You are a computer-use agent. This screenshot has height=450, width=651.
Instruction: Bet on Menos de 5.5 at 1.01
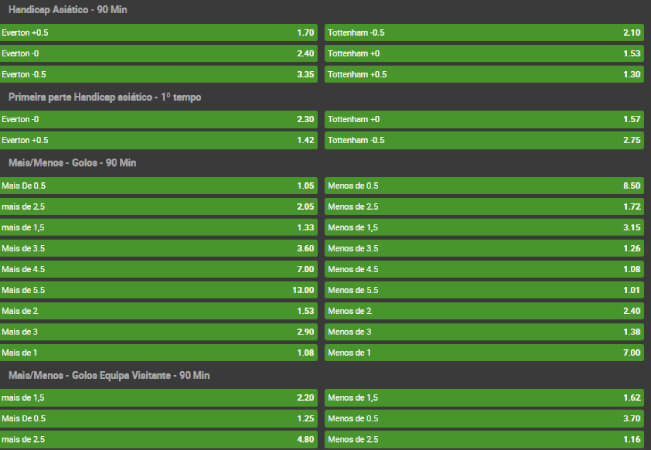pos(484,290)
